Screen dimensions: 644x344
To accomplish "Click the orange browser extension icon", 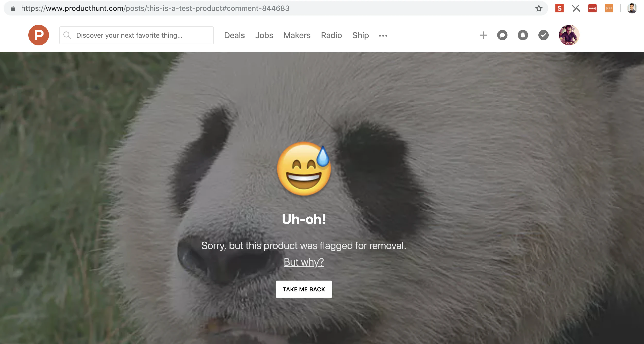I will (x=609, y=9).
